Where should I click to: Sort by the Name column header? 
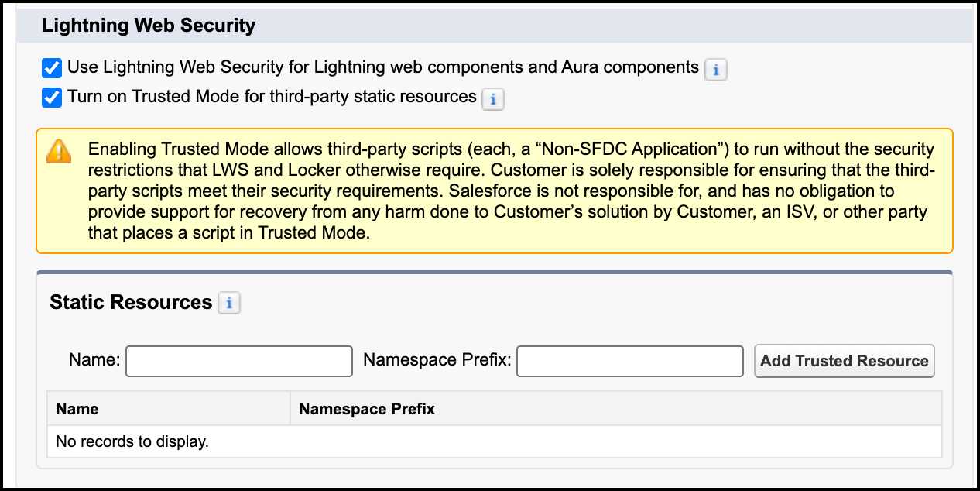(x=77, y=409)
